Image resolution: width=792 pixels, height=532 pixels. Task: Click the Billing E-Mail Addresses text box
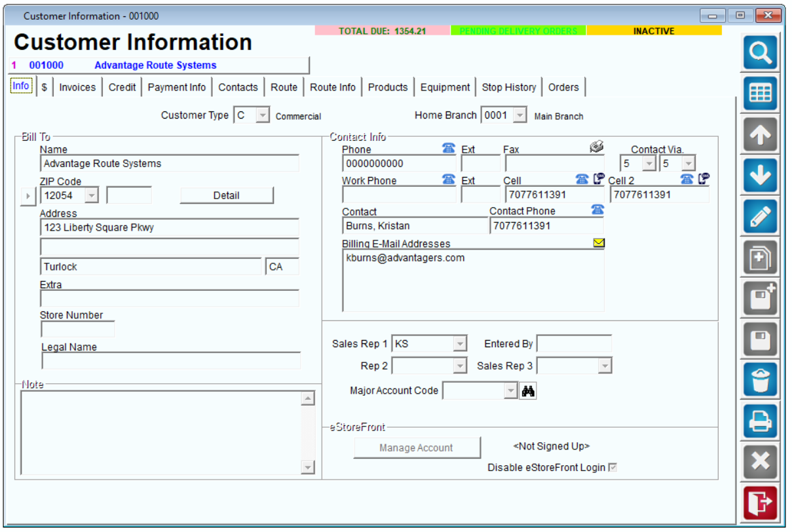(x=473, y=280)
